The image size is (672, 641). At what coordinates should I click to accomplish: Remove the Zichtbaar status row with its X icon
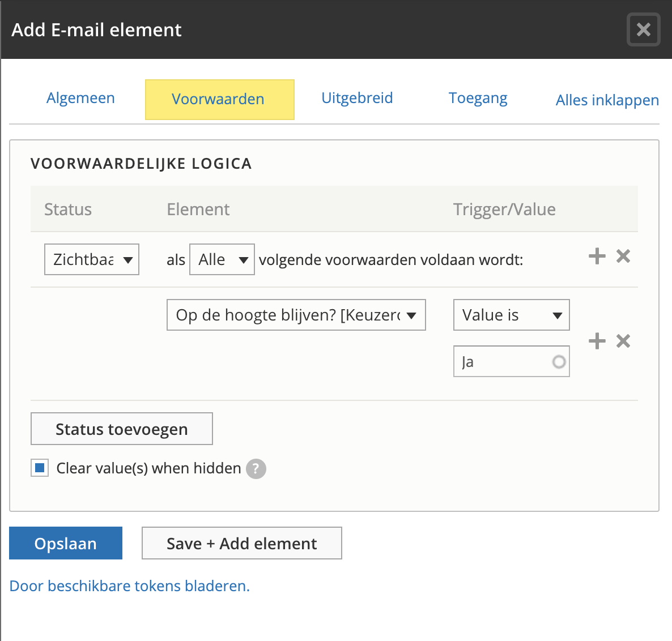point(623,257)
